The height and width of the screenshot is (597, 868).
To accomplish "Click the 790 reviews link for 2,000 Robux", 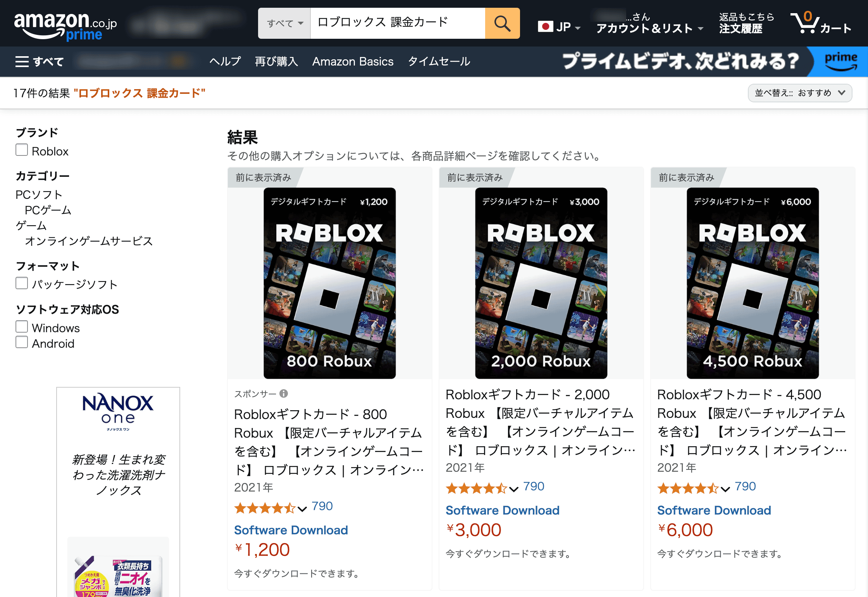I will click(x=534, y=487).
